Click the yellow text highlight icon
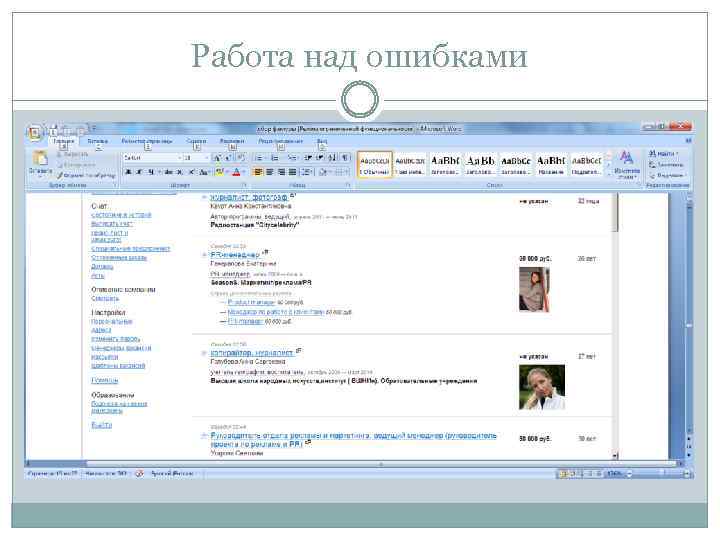This screenshot has height=540, width=720. [x=219, y=172]
